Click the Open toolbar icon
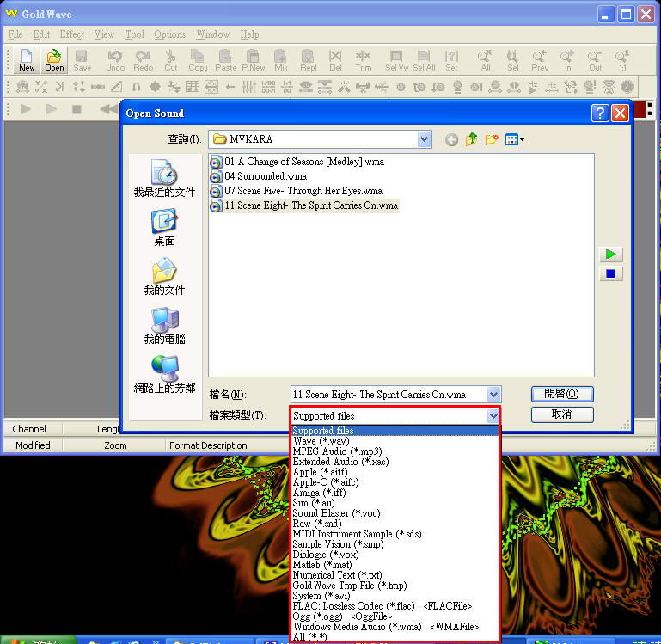This screenshot has height=644, width=661. [54, 61]
